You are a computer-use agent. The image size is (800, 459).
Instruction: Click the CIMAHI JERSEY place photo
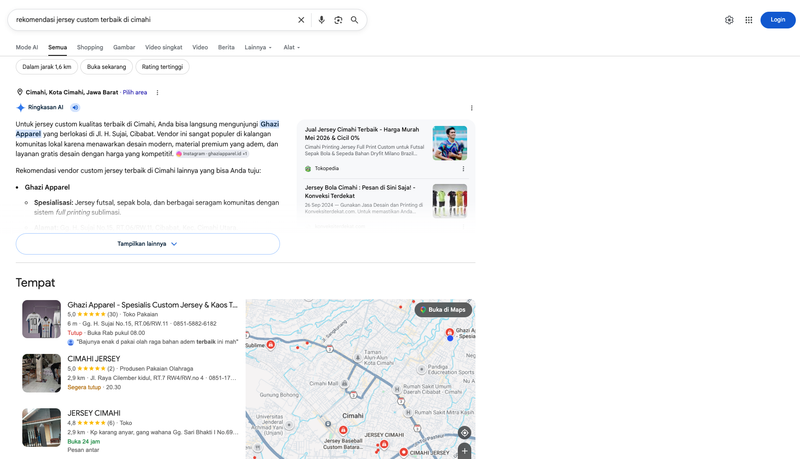pyautogui.click(x=41, y=373)
